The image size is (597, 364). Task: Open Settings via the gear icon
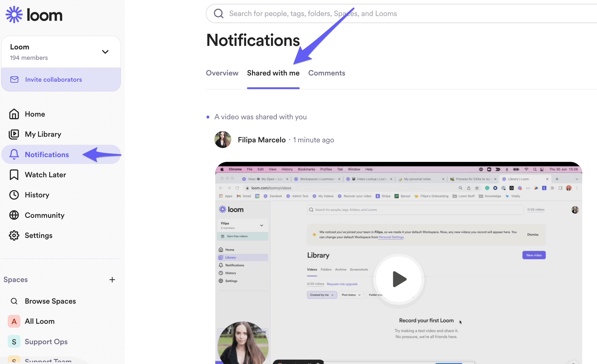[14, 236]
